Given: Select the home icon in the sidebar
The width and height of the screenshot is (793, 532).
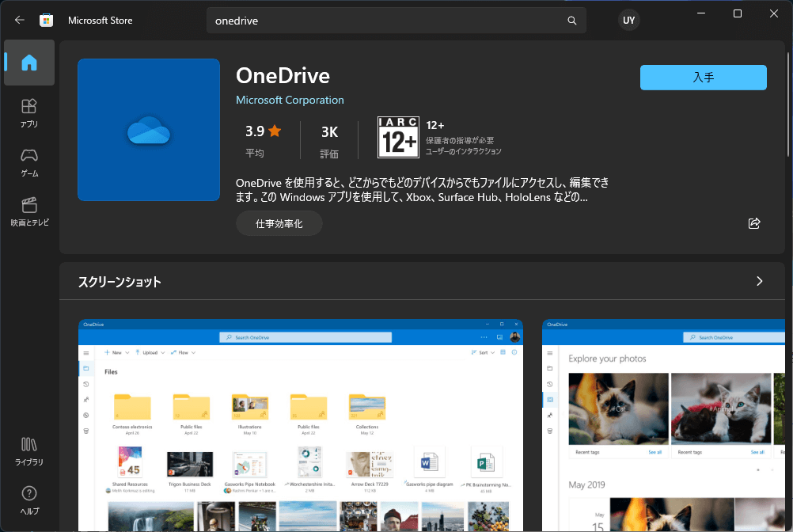Looking at the screenshot, I should (28, 63).
